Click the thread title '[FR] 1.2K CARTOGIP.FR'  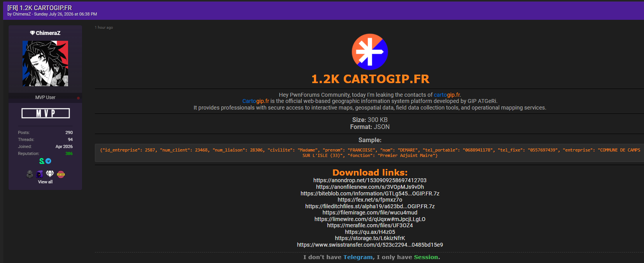point(40,8)
